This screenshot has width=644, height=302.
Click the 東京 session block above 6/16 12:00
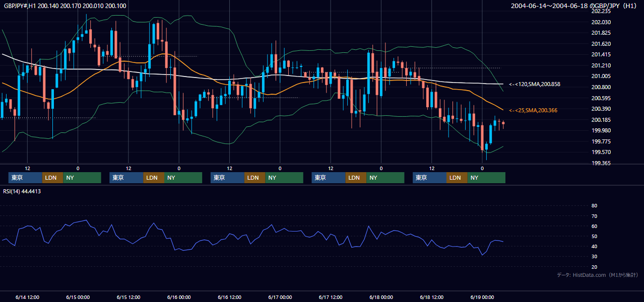point(227,178)
